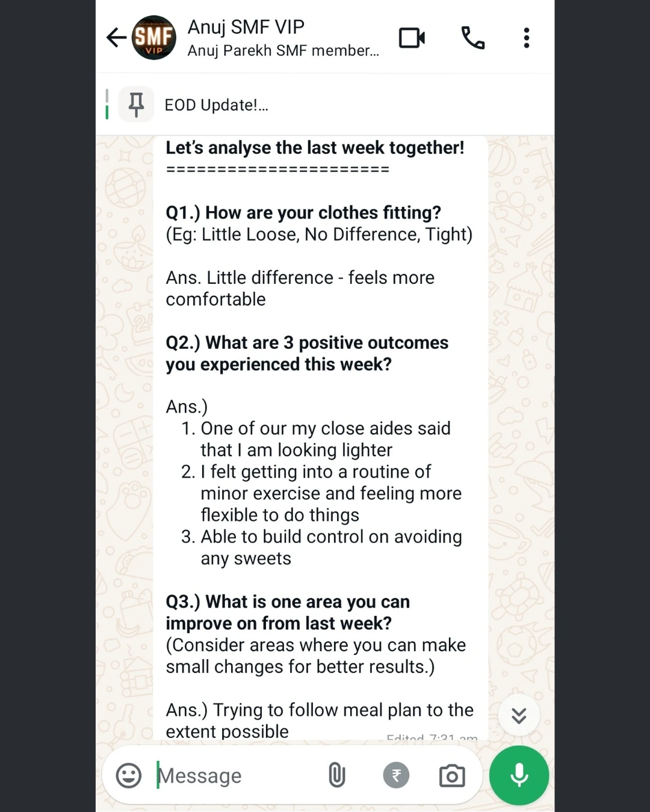Image resolution: width=650 pixels, height=812 pixels.
Task: Tap the Anuj Parekh SMF member subtitle
Action: pyautogui.click(x=283, y=51)
